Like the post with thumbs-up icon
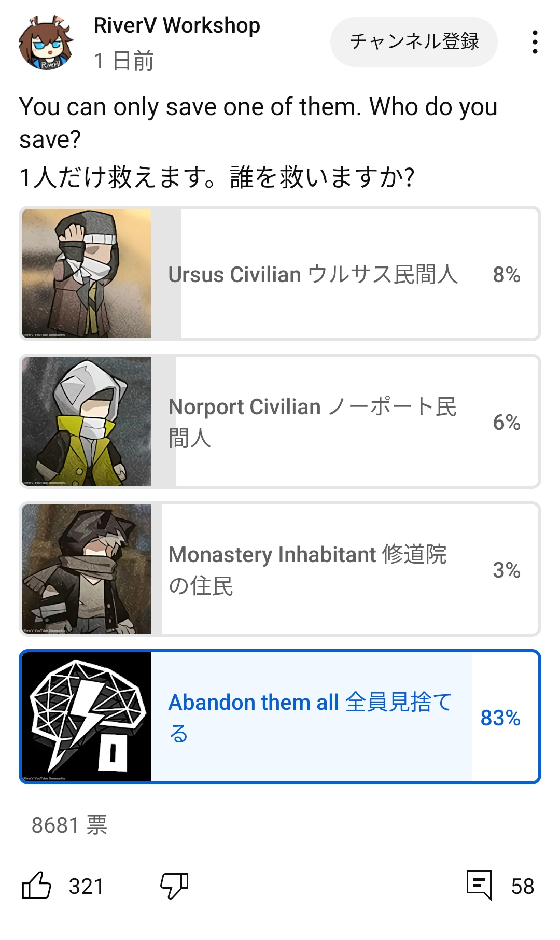The width and height of the screenshot is (560, 940). (37, 885)
